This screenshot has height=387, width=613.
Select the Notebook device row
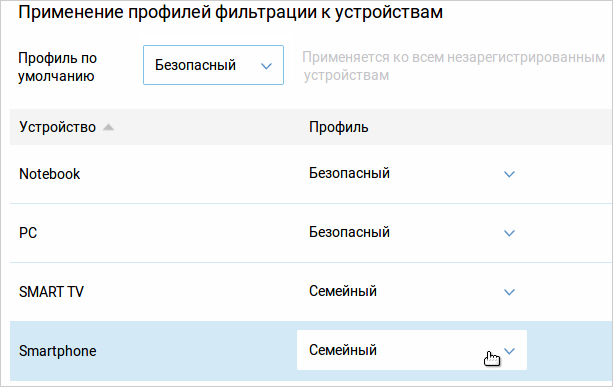[311, 174]
